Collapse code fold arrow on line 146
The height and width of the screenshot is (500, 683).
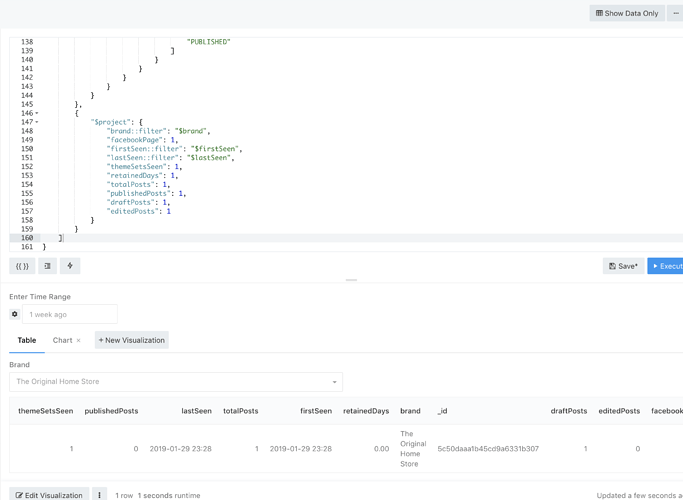(x=37, y=113)
